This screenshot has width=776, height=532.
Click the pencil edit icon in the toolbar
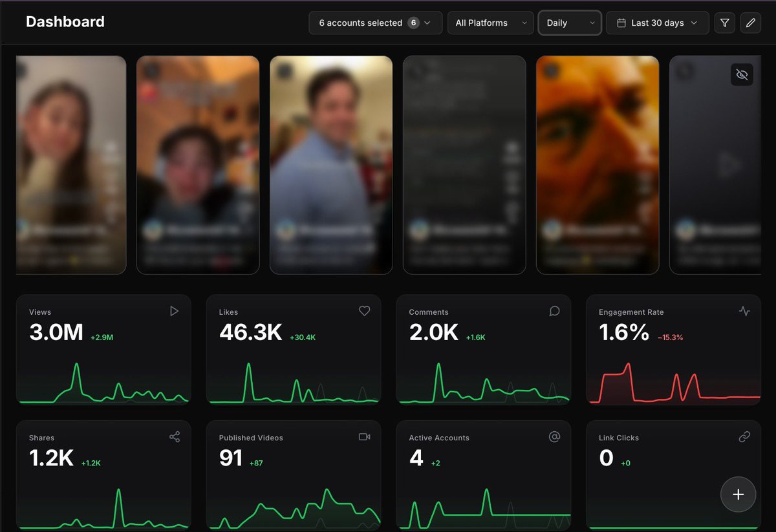[x=750, y=23]
